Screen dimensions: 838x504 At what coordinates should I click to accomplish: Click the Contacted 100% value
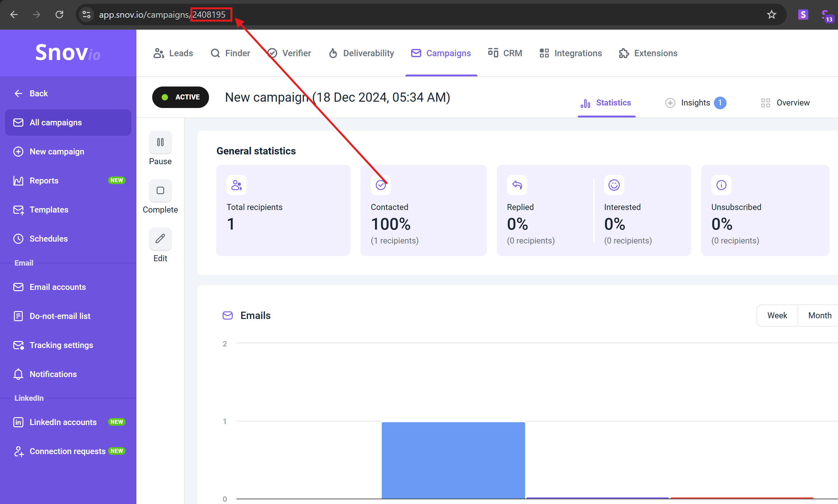pyautogui.click(x=391, y=224)
